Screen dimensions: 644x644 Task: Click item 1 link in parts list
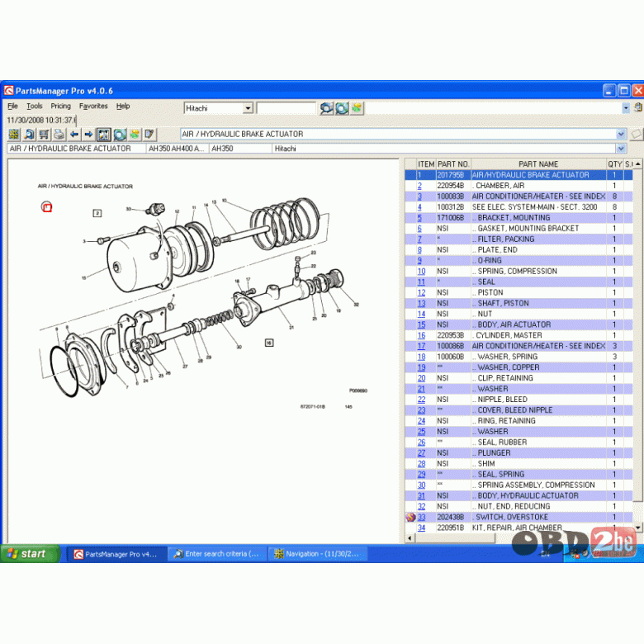(419, 175)
